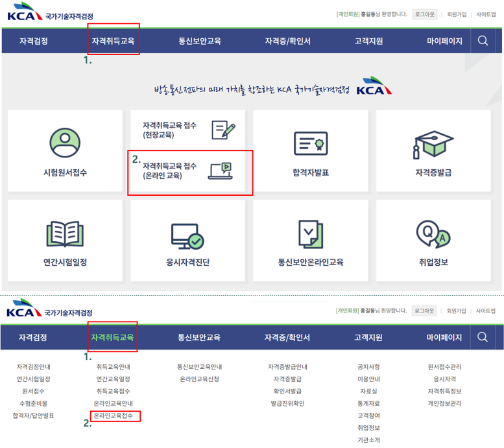The image size is (504, 448).
Task: Click 사이트맵 link in the upper page header
Action: tap(486, 14)
